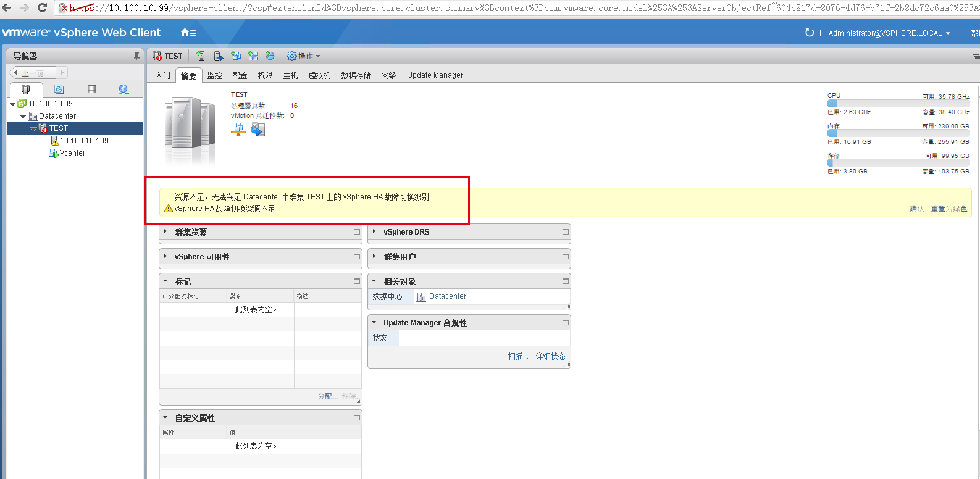Click the add host toolbar icon
980x479 pixels.
tap(201, 56)
